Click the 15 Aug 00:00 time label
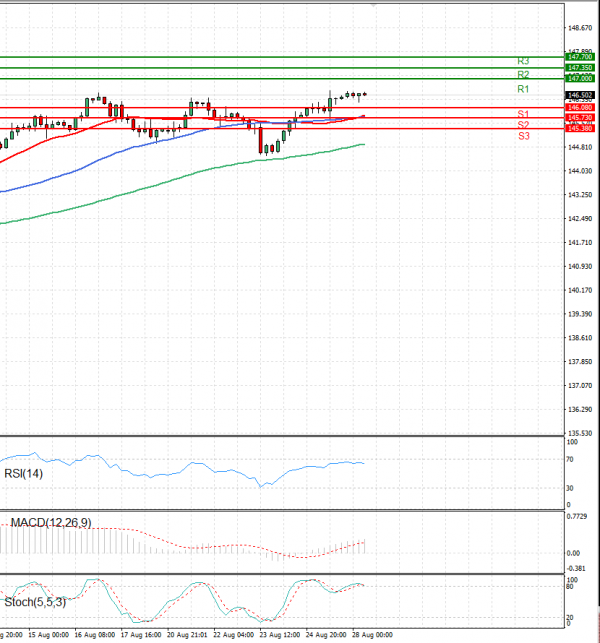This screenshot has width=600, height=643. click(48, 635)
